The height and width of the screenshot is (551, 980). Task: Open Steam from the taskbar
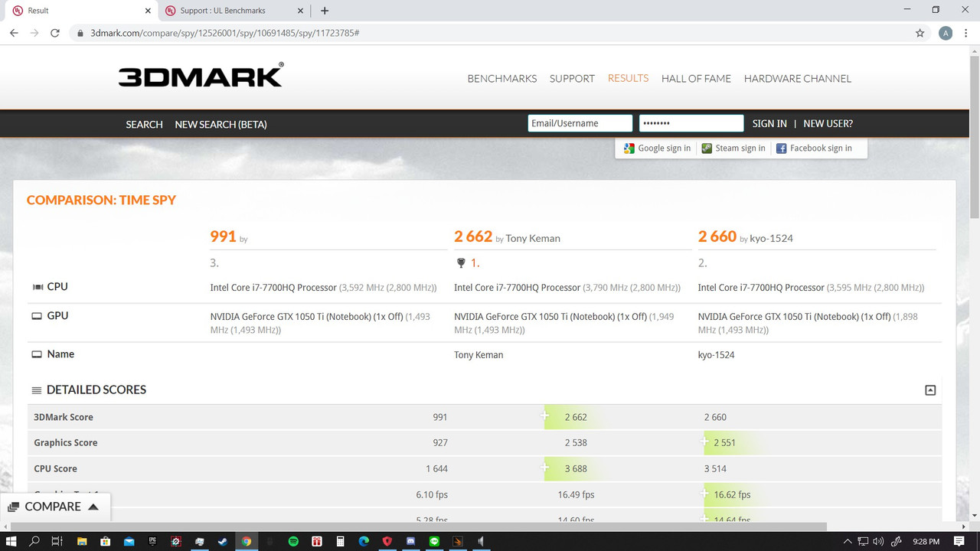(223, 541)
